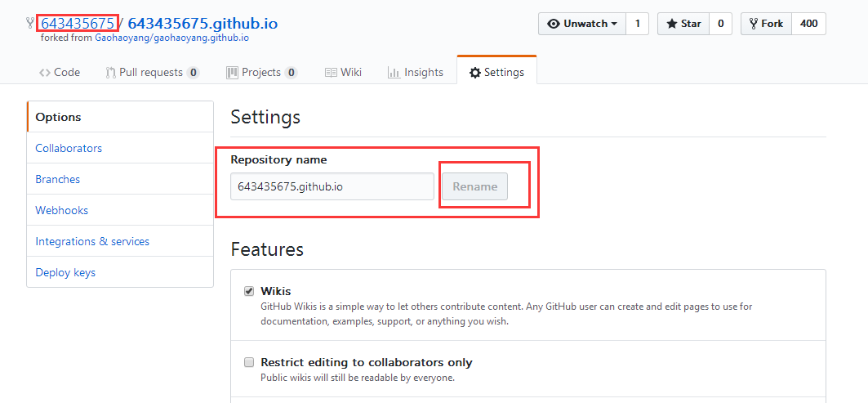Star this repository
This screenshot has height=403, width=868.
pyautogui.click(x=683, y=24)
